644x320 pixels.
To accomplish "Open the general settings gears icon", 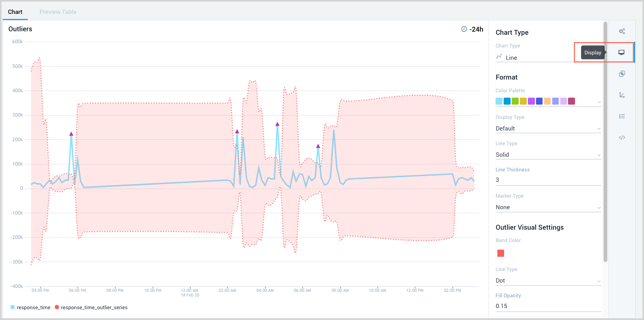I will point(622,31).
